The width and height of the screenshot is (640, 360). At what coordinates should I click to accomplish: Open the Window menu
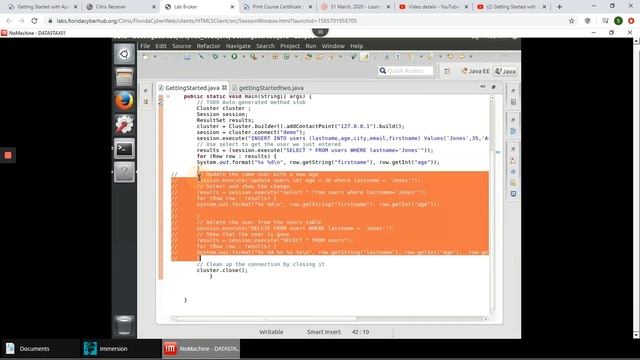[333, 46]
